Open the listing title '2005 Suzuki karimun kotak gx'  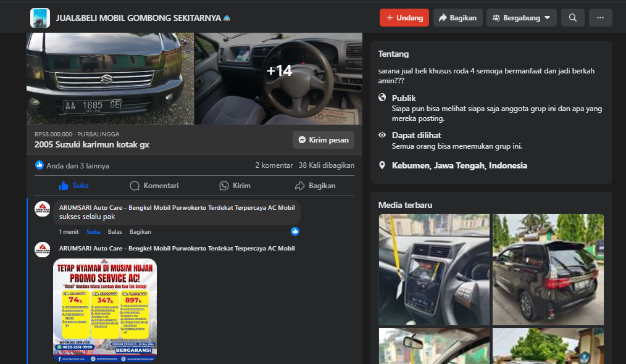click(91, 144)
